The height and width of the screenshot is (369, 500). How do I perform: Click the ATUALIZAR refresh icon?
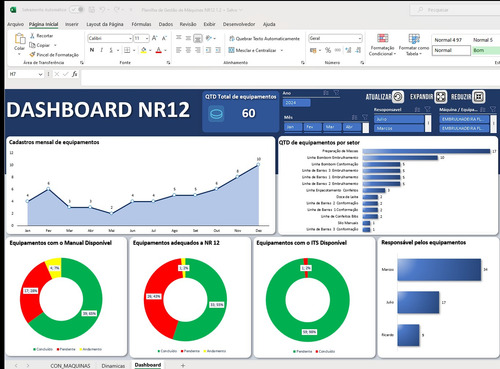[398, 97]
